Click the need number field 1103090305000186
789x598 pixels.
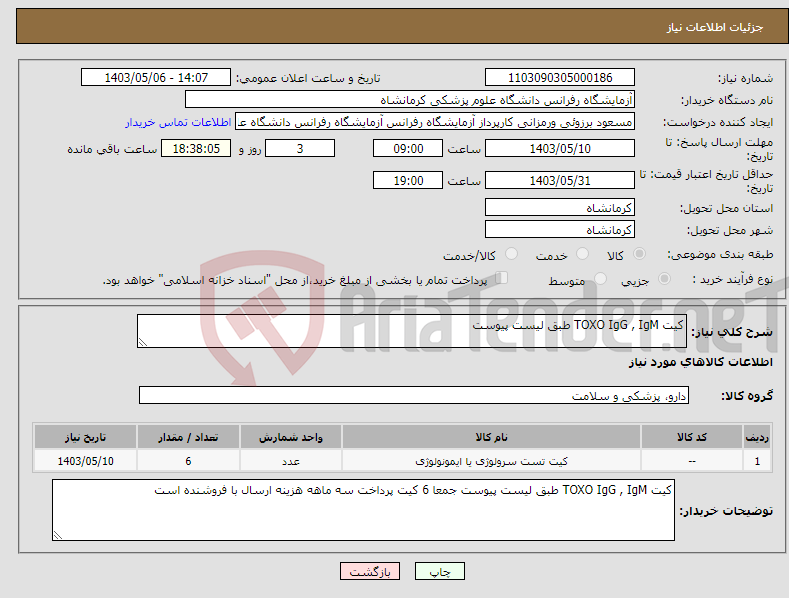point(560,78)
